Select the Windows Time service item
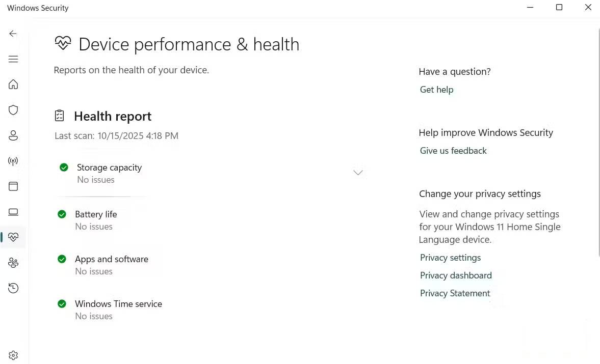 click(118, 304)
